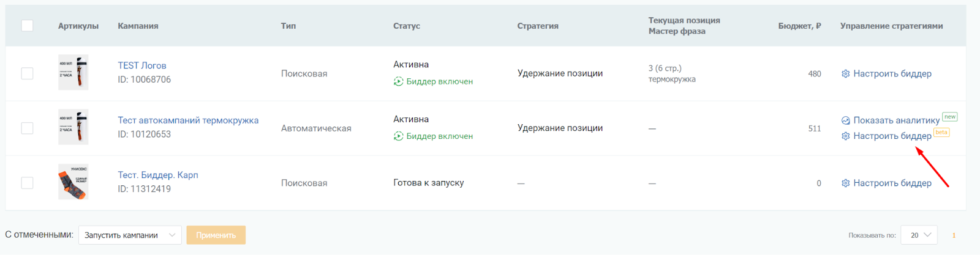Click gear icon for TEST Логов bidder settings
The height and width of the screenshot is (255, 980).
pyautogui.click(x=845, y=74)
